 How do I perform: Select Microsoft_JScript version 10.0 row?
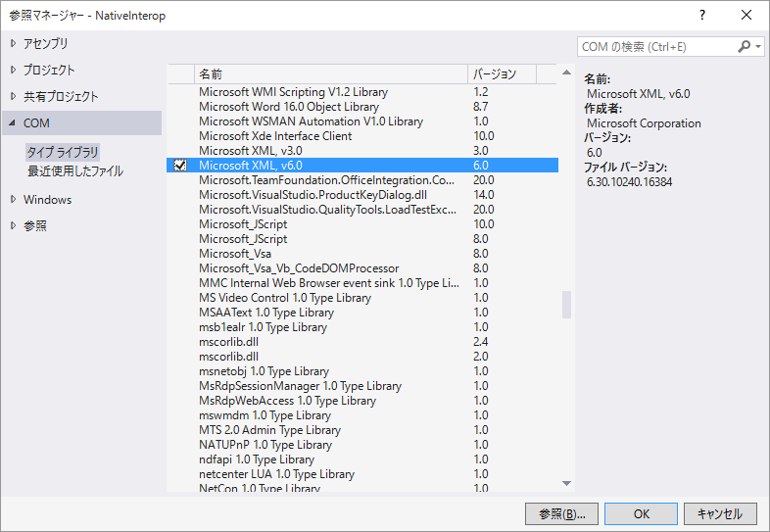click(362, 224)
